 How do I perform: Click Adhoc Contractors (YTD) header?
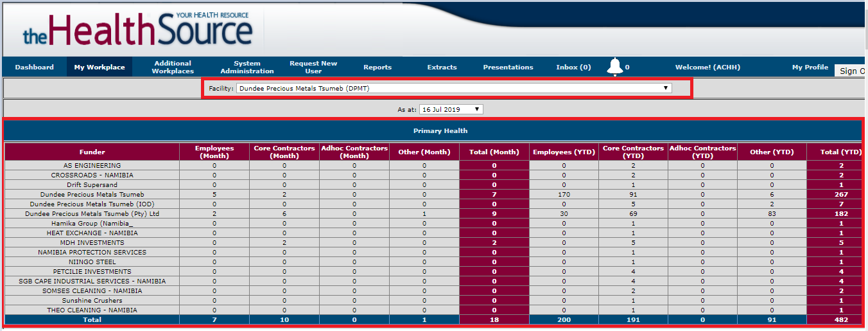coord(702,152)
